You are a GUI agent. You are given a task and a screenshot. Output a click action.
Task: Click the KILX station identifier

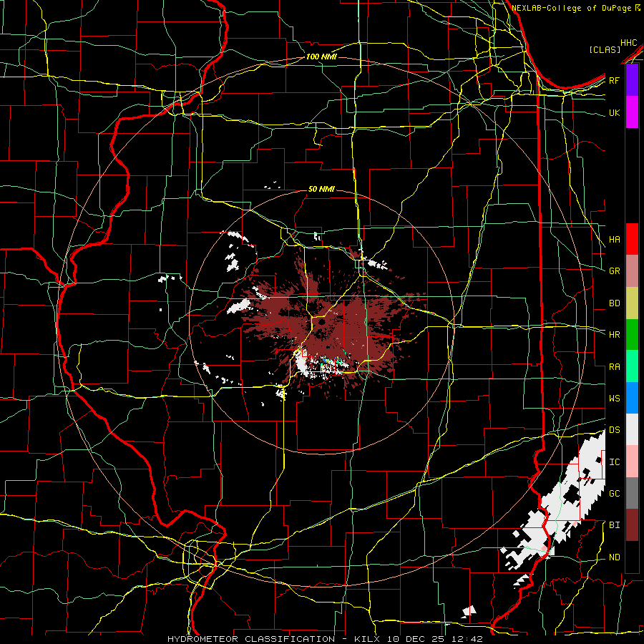point(367,639)
